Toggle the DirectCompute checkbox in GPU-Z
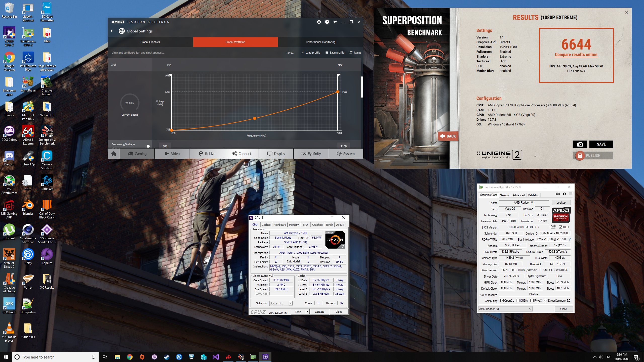Viewport: 644px width, 362px height. pyautogui.click(x=546, y=301)
